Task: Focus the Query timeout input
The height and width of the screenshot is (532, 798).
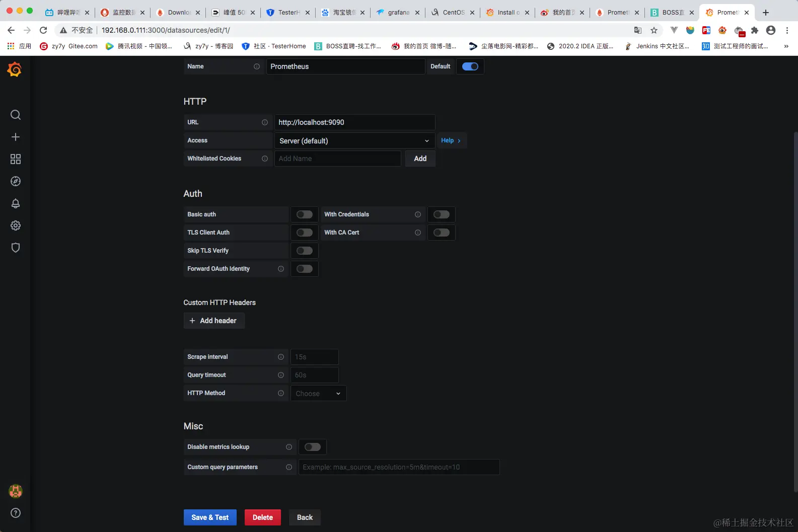Action: click(315, 375)
